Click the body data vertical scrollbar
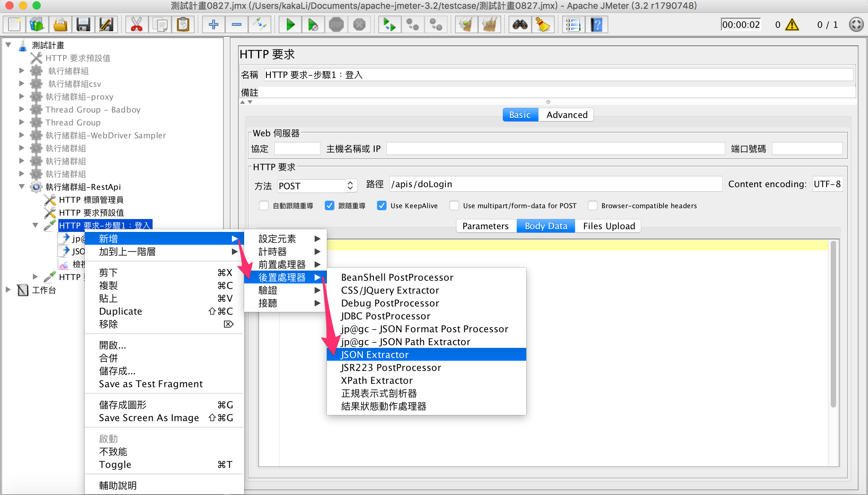The width and height of the screenshot is (868, 495). [x=833, y=324]
